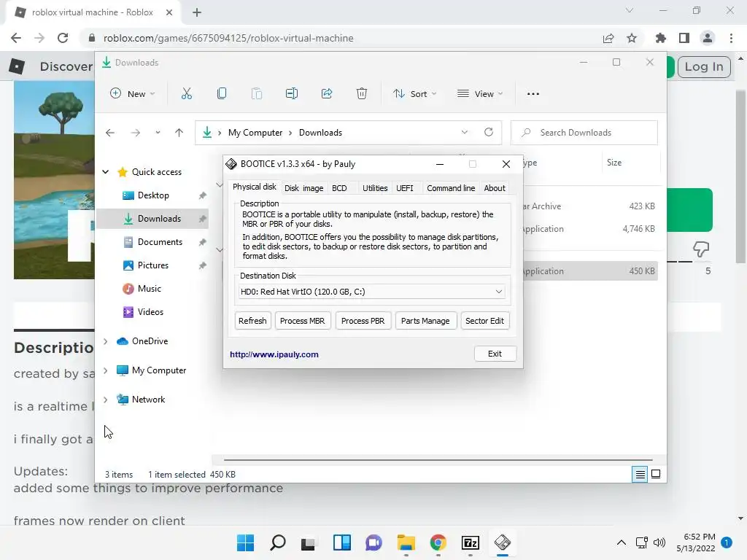
Task: Click the Chrome URL address bar
Action: tap(343, 38)
